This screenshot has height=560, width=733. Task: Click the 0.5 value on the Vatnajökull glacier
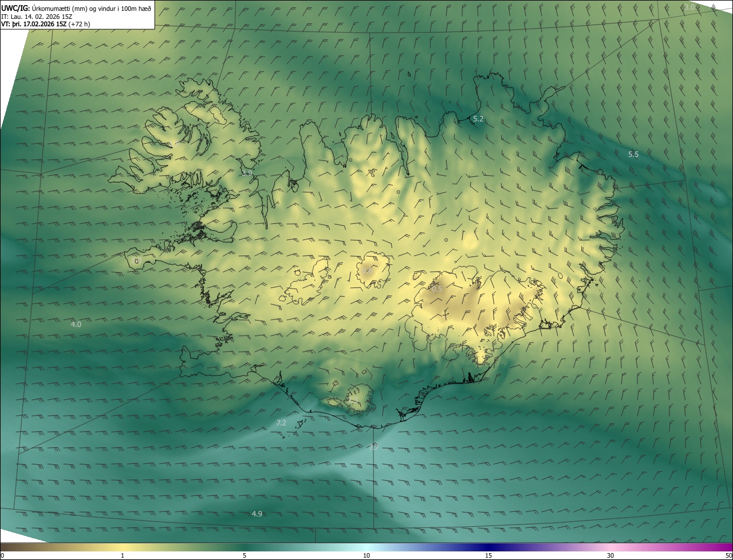(436, 289)
